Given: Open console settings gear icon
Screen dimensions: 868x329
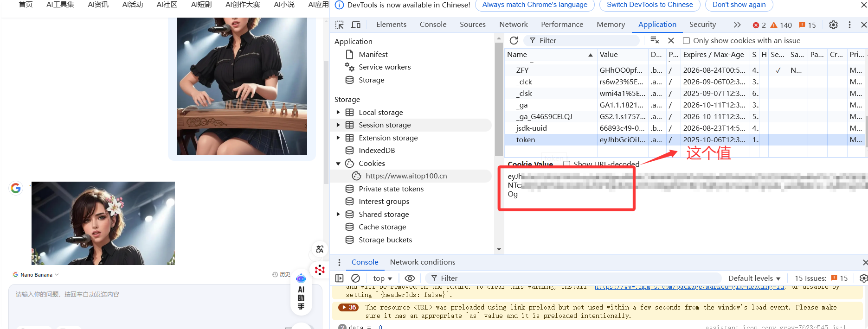Looking at the screenshot, I should 863,278.
